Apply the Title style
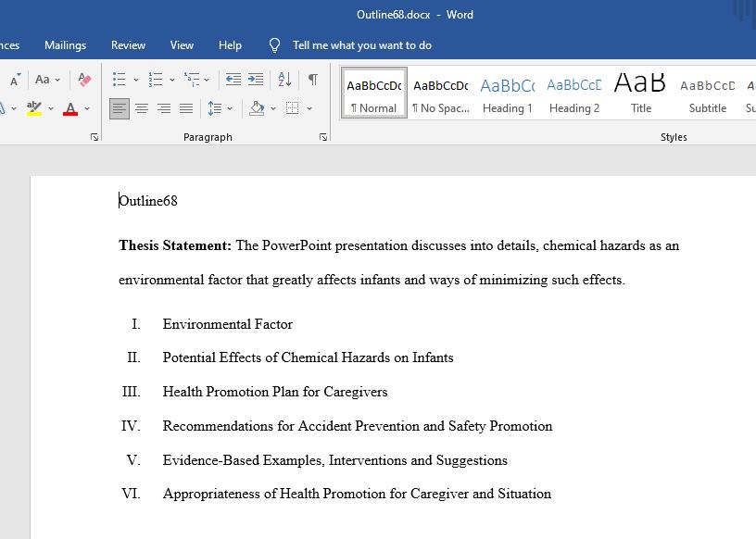The width and height of the screenshot is (756, 539). pos(641,93)
